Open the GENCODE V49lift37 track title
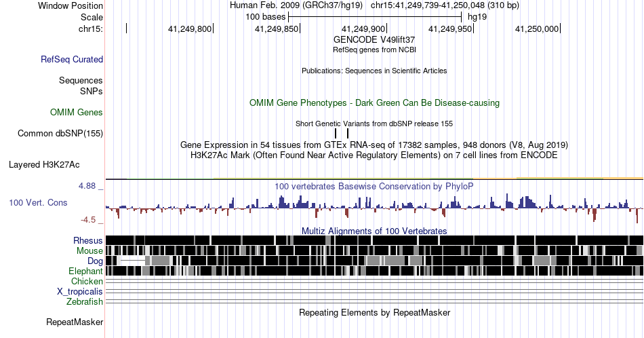Image resolution: width=644 pixels, height=338 pixels. coord(374,40)
